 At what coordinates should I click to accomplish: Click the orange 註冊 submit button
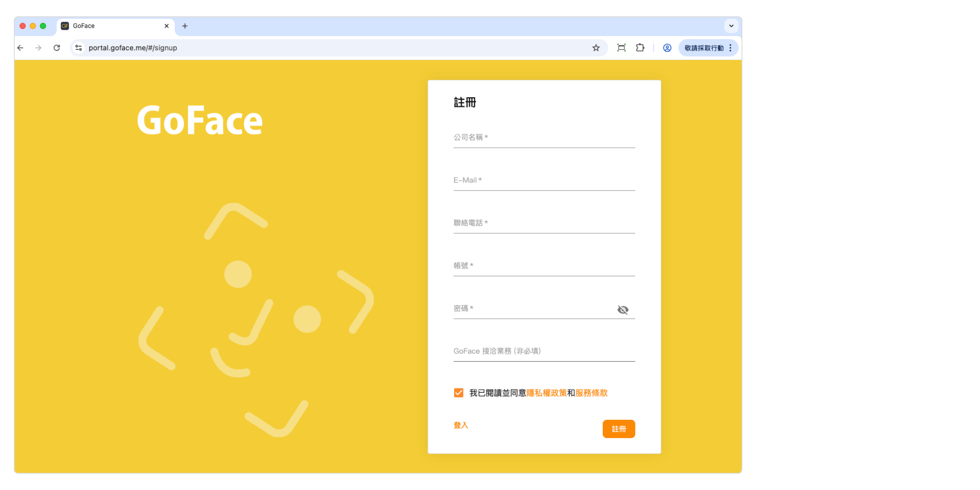(x=618, y=429)
